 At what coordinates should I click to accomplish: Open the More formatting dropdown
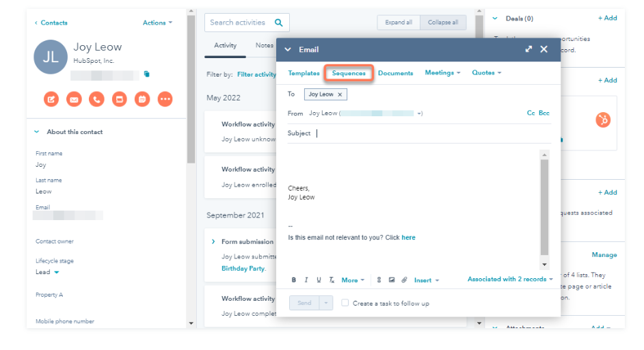(353, 280)
